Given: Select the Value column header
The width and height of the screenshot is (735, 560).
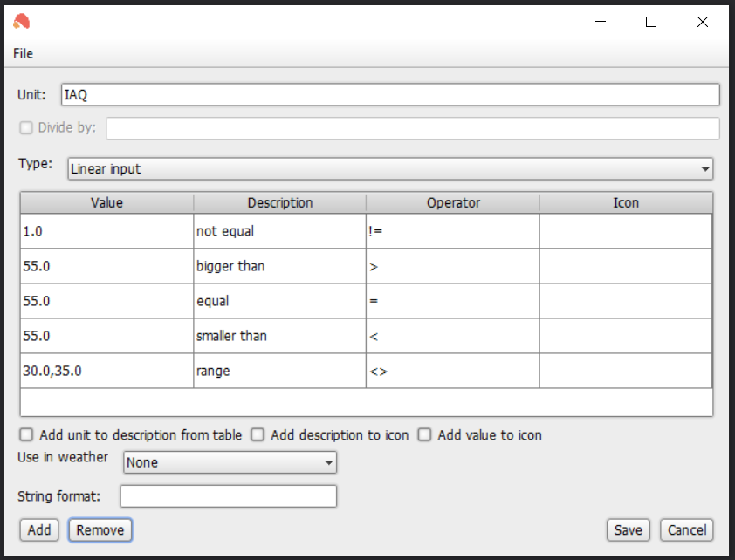Looking at the screenshot, I should (106, 202).
